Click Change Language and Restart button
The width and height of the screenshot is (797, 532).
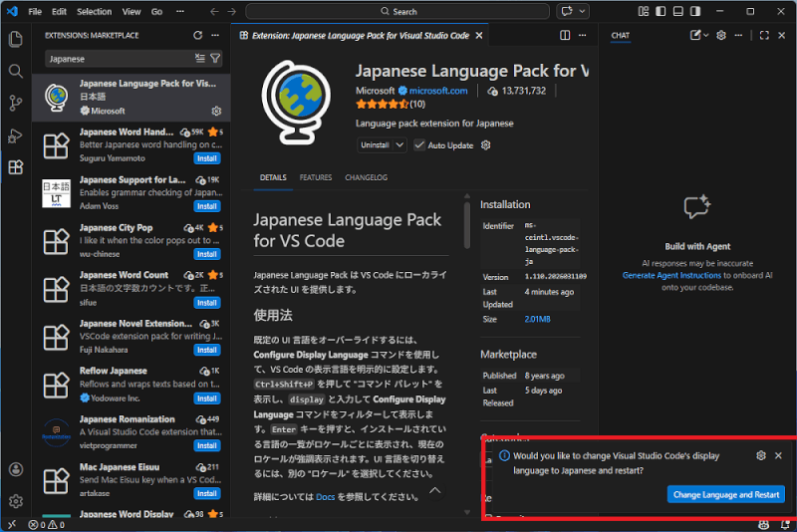pyautogui.click(x=725, y=494)
